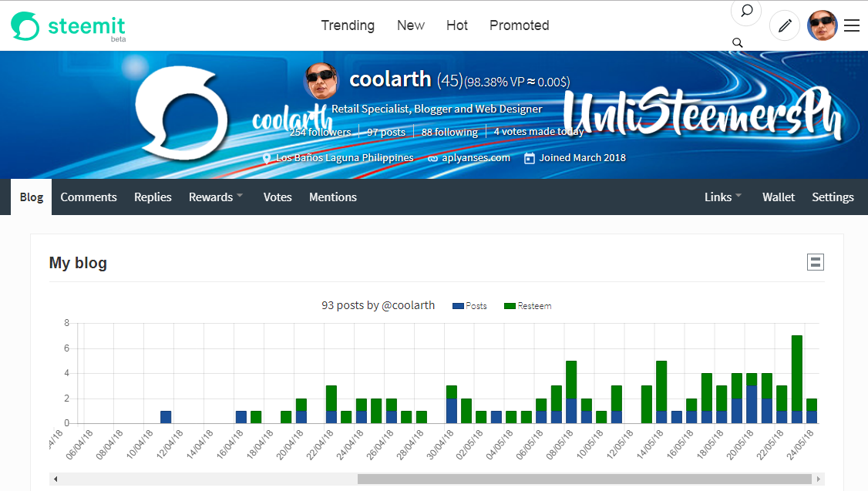This screenshot has width=868, height=491.
Task: Toggle Posts series in chart legend
Action: pos(469,306)
